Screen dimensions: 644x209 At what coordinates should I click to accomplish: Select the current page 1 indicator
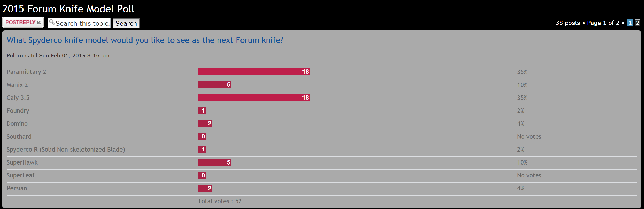click(630, 23)
